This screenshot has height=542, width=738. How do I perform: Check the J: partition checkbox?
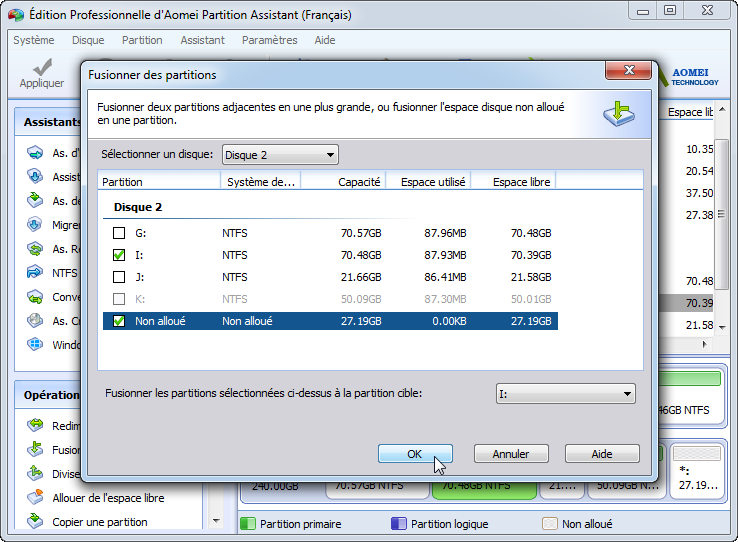tap(119, 277)
